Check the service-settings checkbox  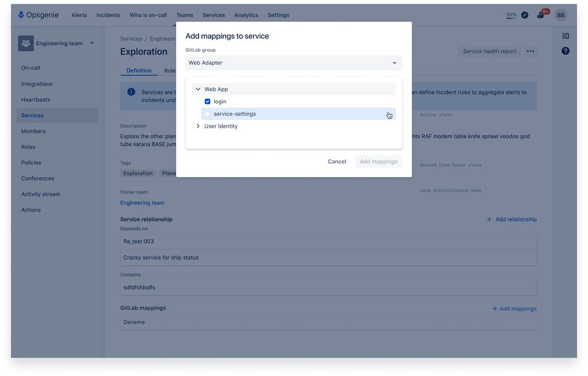point(207,114)
